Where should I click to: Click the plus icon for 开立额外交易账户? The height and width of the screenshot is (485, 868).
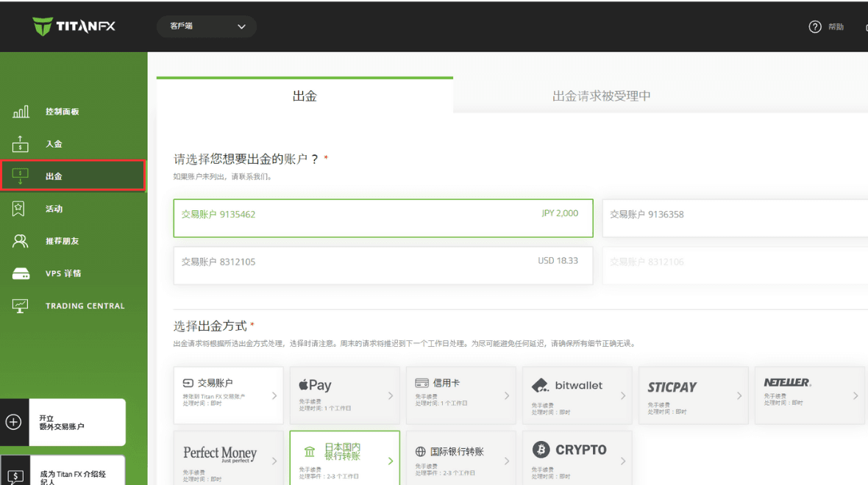[13, 422]
